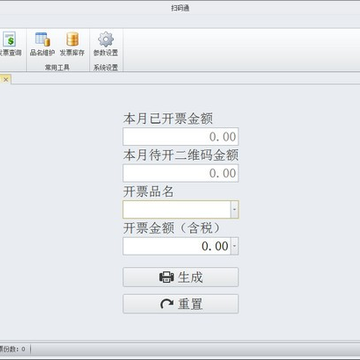Image resolution: width=360 pixels, height=360 pixels.
Task: Click the 开票品名 label text
Action: 149,192
